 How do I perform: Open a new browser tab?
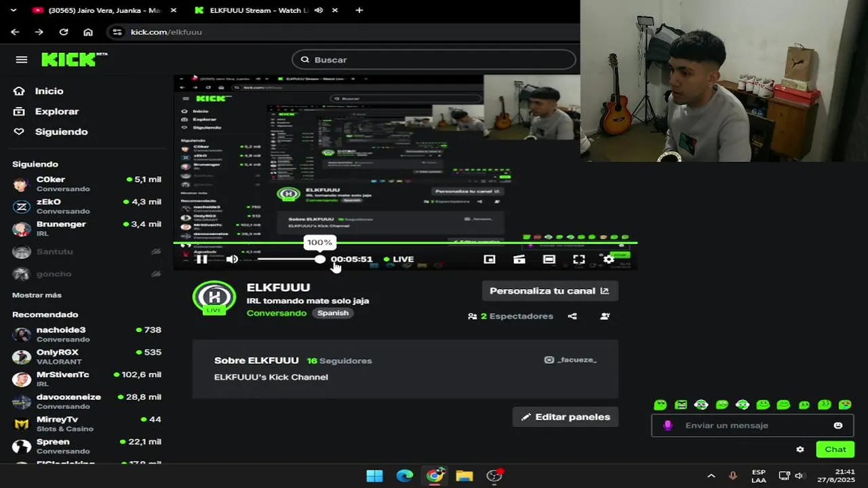pyautogui.click(x=359, y=10)
